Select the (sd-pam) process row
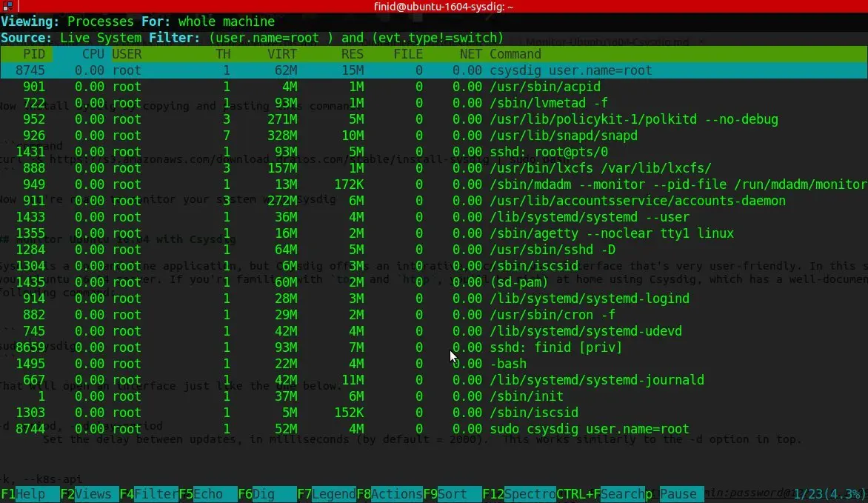The height and width of the screenshot is (503, 868). pyautogui.click(x=434, y=282)
